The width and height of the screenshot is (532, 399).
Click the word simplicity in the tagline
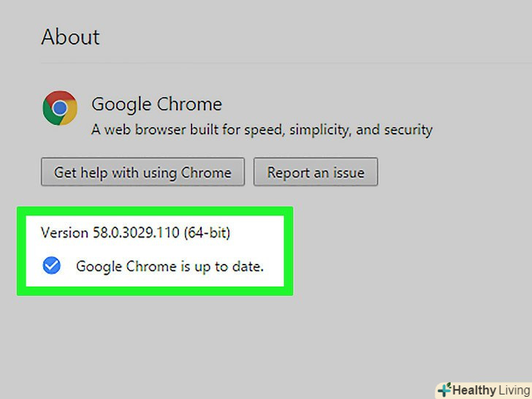click(319, 130)
